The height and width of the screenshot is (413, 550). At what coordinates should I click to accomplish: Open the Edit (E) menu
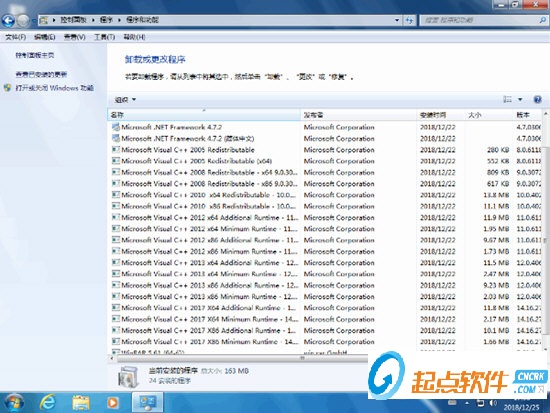(x=45, y=37)
